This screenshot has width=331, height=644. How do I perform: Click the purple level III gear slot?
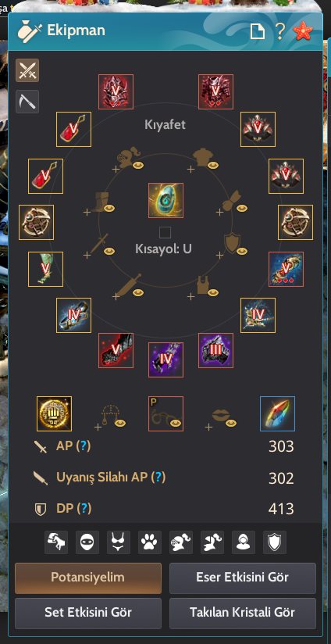(215, 350)
